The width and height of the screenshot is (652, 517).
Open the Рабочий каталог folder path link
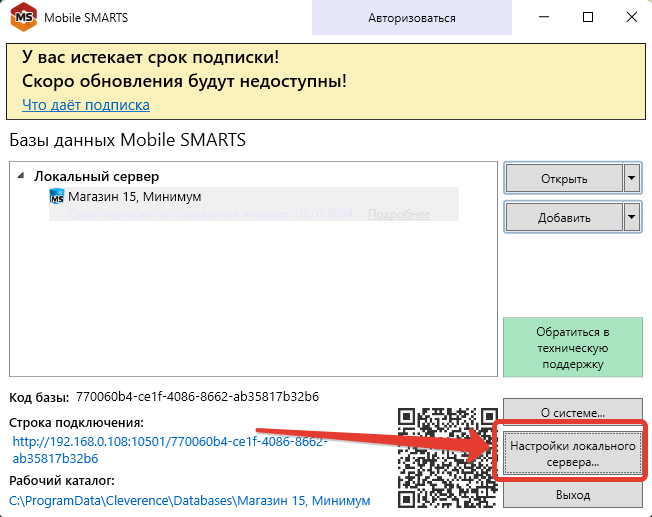(x=190, y=500)
